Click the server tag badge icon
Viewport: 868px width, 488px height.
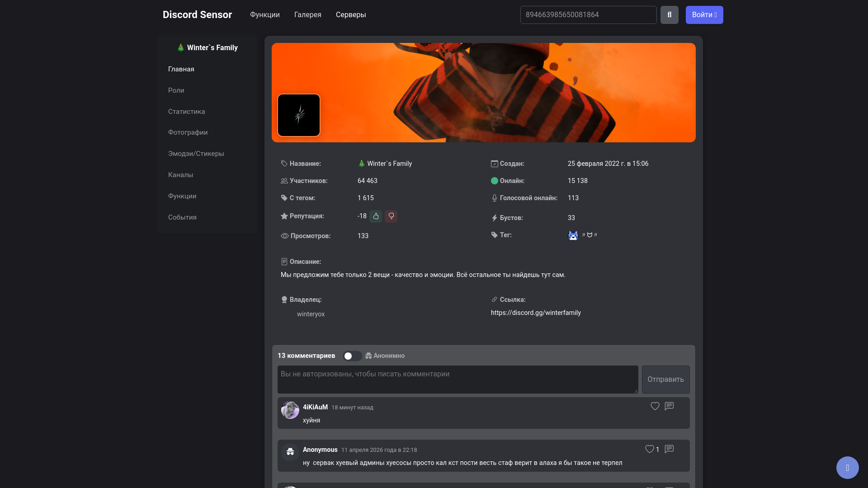[573, 235]
